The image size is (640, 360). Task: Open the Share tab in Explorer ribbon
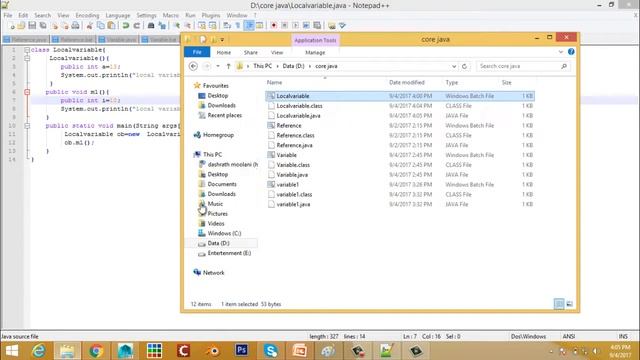pyautogui.click(x=251, y=53)
